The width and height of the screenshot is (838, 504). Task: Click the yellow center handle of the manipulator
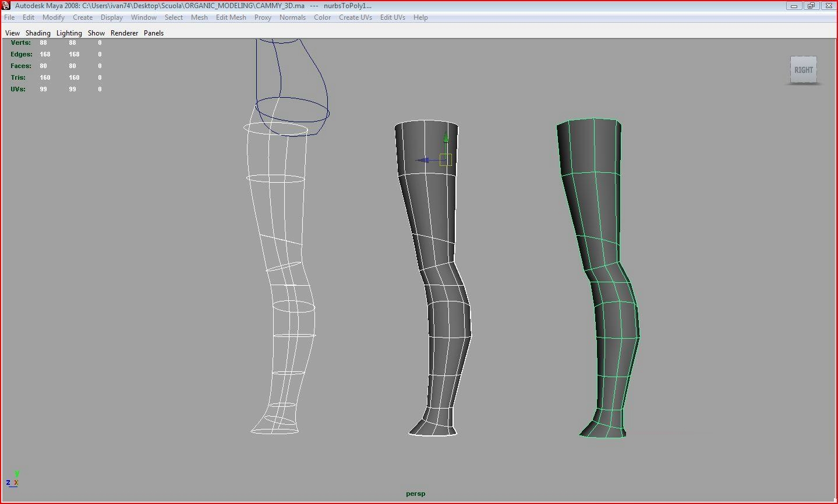click(445, 160)
